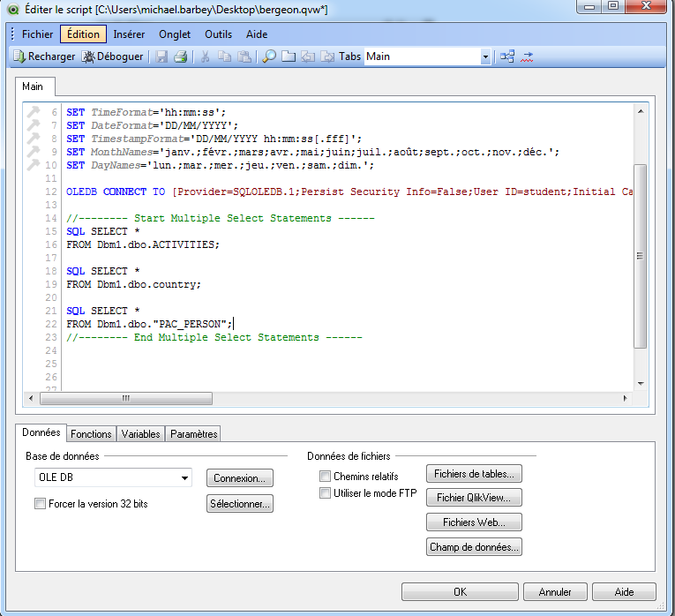Print the script using the printer icon
This screenshot has height=616, width=675.
[180, 56]
